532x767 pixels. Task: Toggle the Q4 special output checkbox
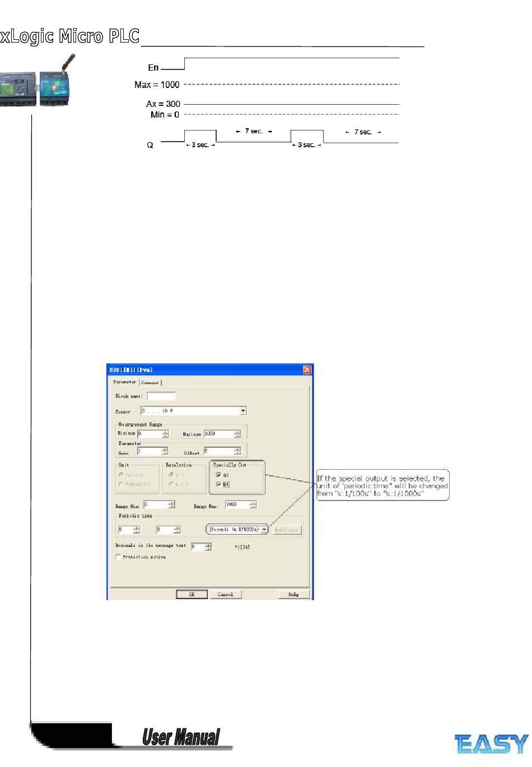[x=218, y=484]
